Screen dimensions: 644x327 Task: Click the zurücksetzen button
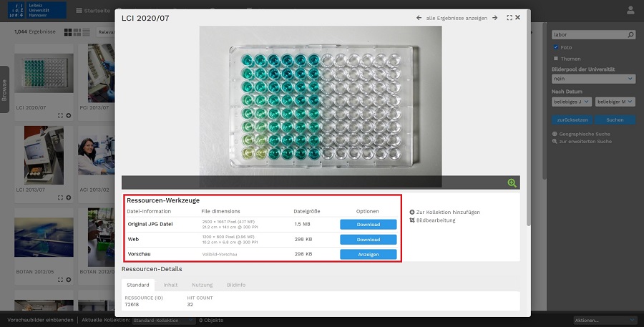(572, 120)
